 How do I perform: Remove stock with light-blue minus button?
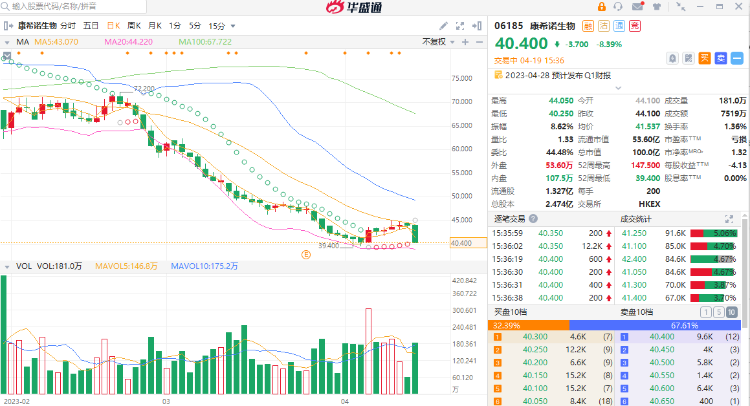[x=737, y=58]
